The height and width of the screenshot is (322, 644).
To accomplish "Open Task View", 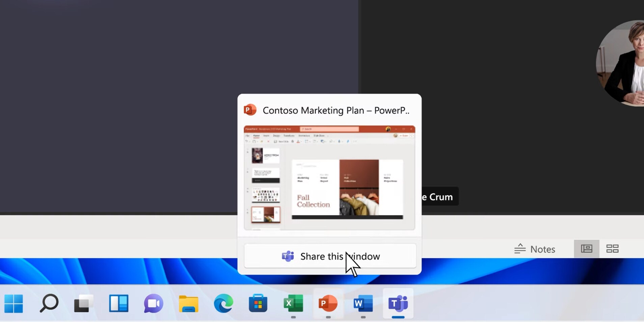I will pos(83,303).
